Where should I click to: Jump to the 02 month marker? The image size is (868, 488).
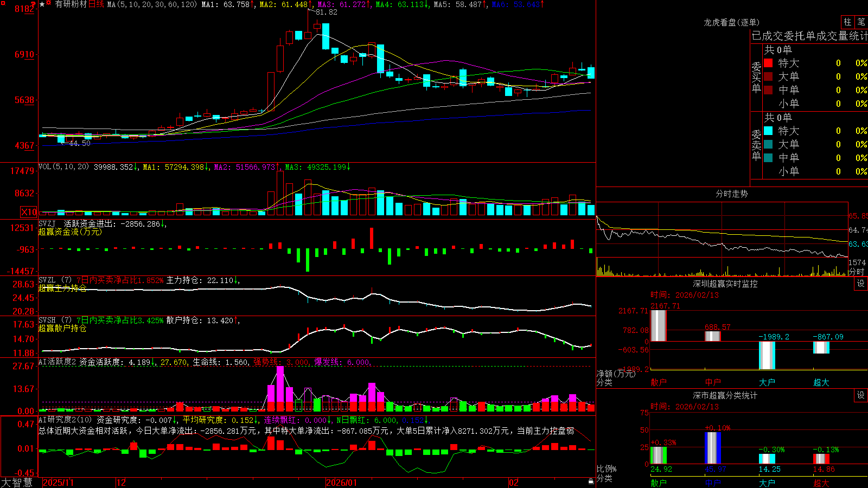point(514,483)
